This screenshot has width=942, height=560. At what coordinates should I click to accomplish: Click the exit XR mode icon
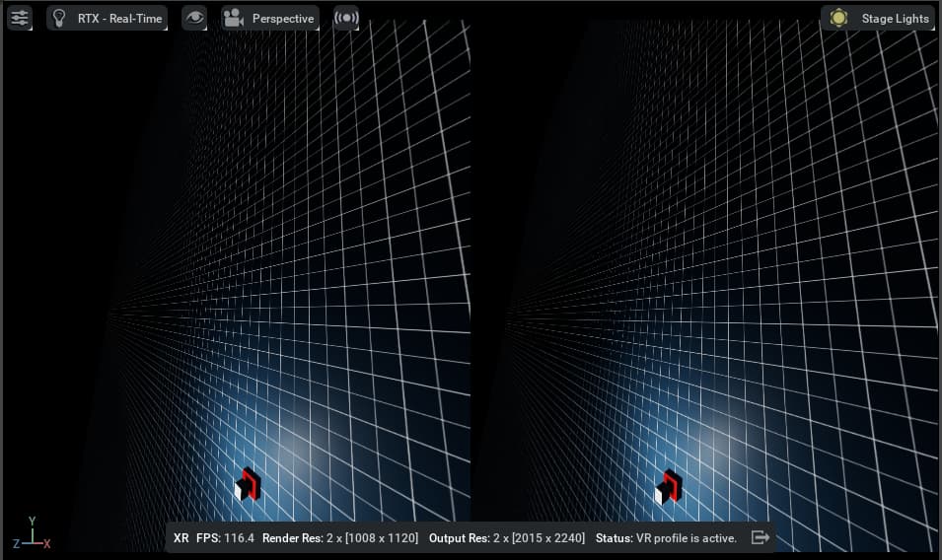pos(760,537)
